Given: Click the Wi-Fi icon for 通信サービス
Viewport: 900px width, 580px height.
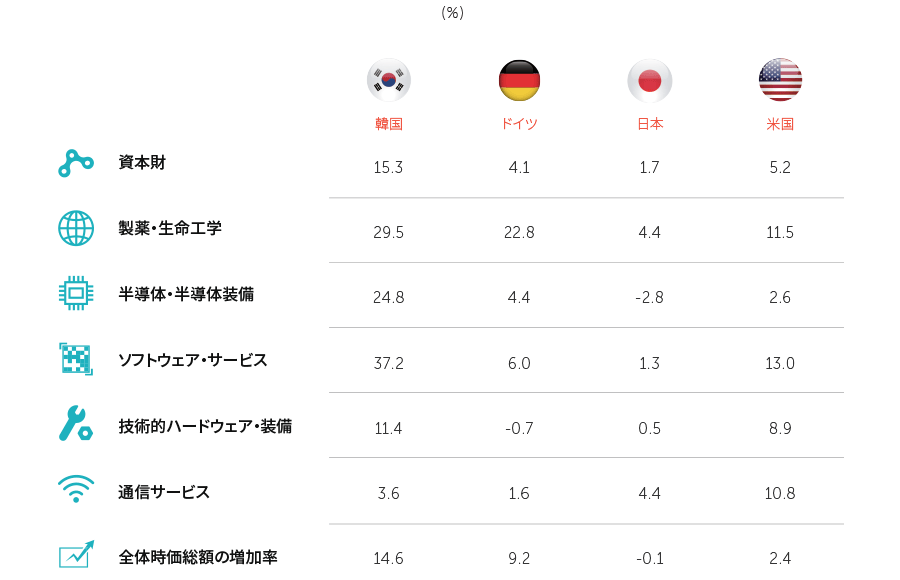Looking at the screenshot, I should (x=76, y=489).
